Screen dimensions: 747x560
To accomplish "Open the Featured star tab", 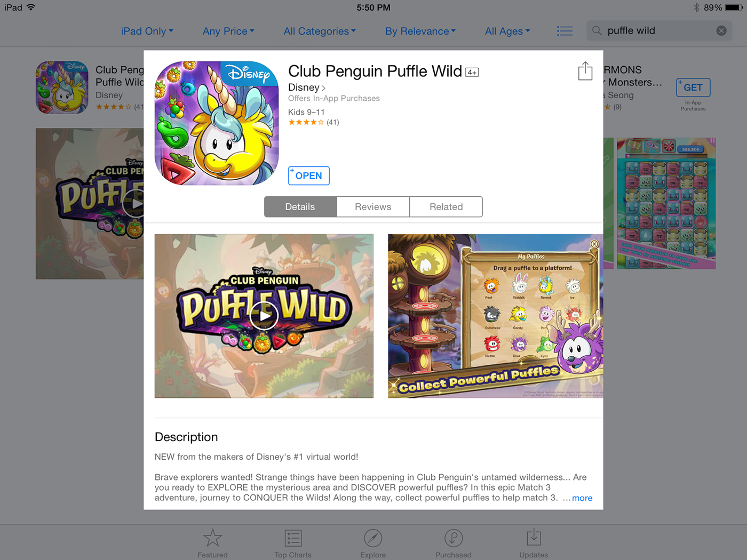I will (212, 538).
